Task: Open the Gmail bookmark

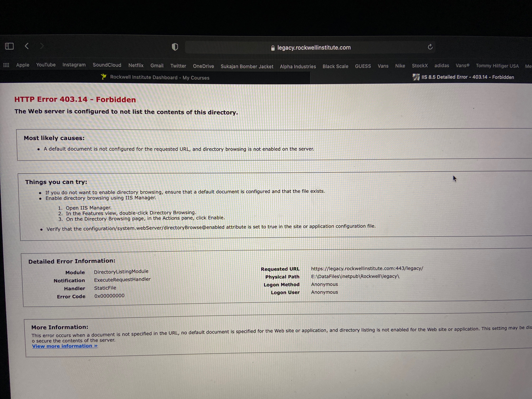Action: point(157,66)
